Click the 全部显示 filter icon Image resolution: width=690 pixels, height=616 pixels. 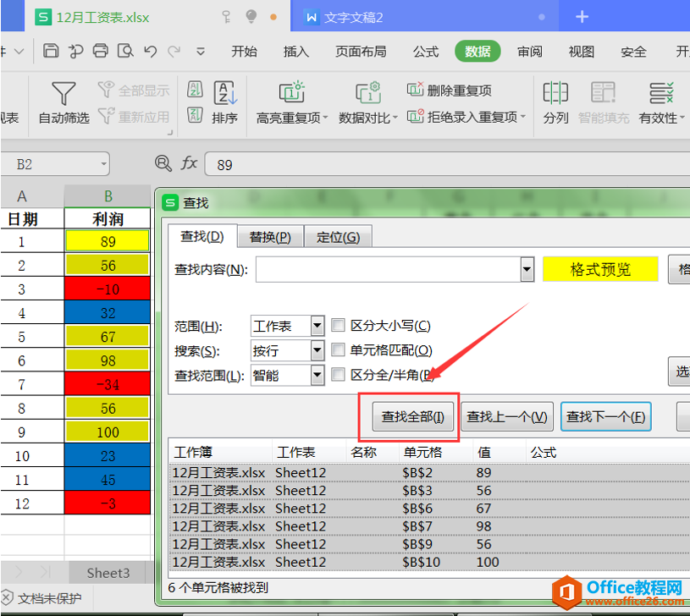click(x=106, y=89)
